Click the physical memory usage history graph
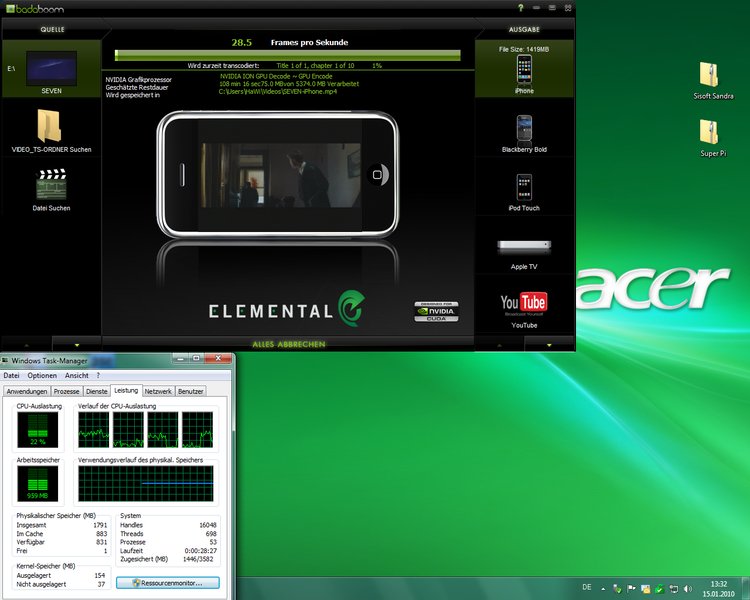The image size is (750, 600). (x=146, y=484)
